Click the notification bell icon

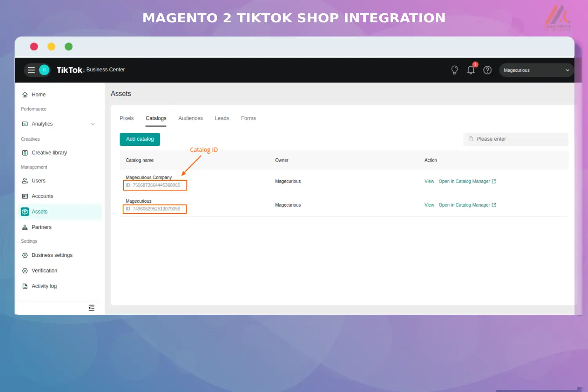click(471, 70)
